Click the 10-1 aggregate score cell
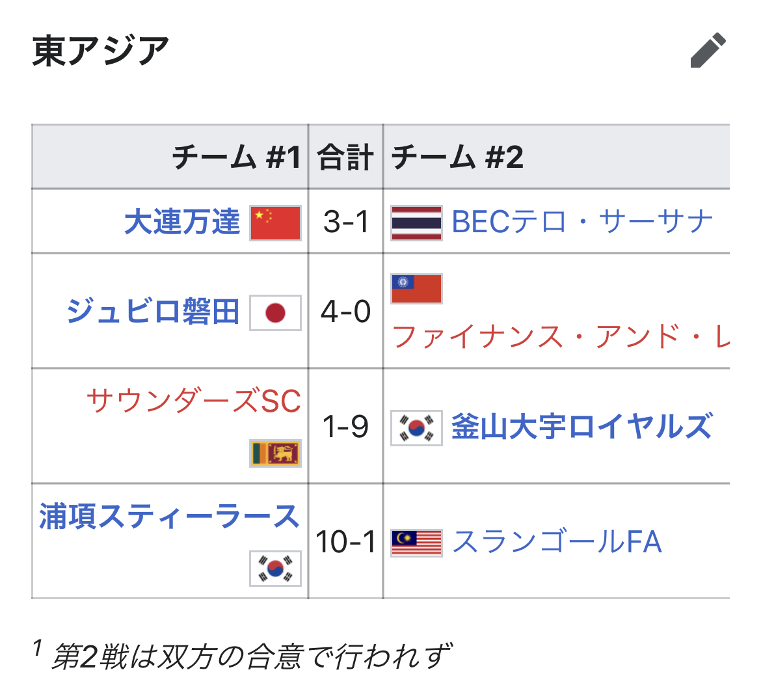The image size is (761, 700). click(x=345, y=542)
